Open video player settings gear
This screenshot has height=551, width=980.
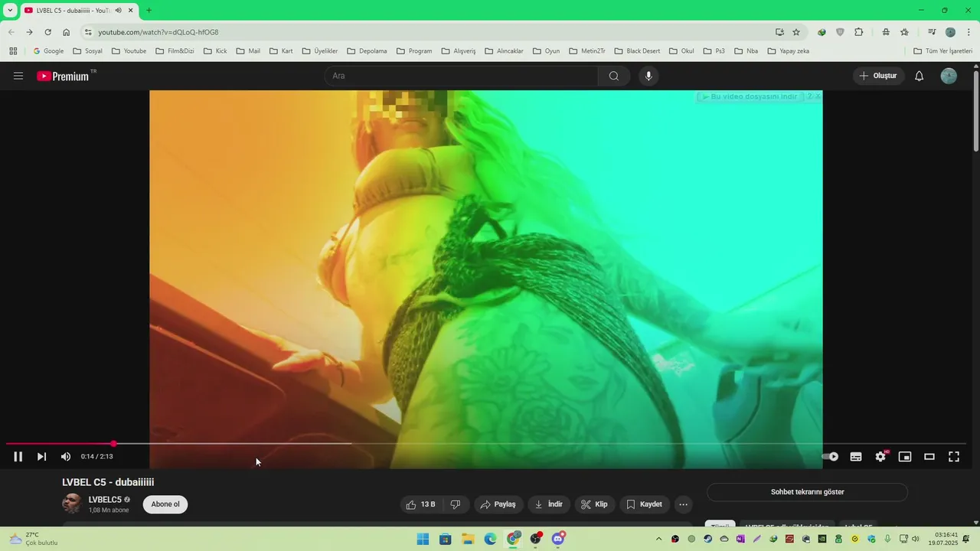(x=880, y=457)
